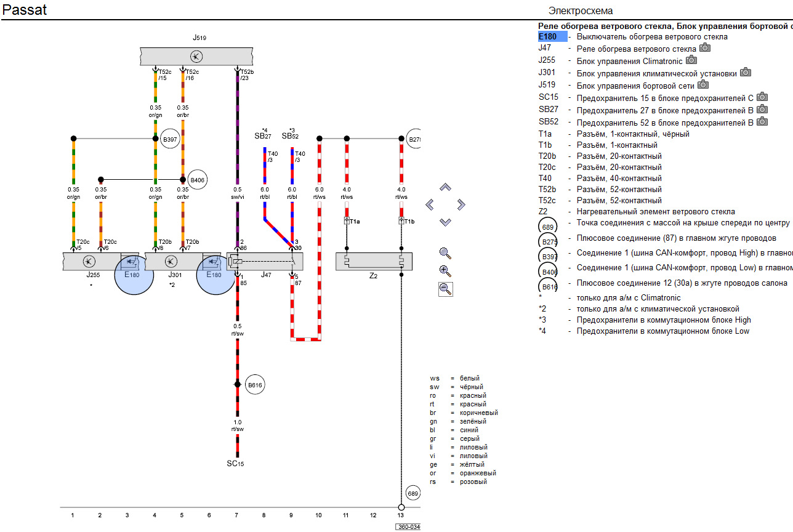Click the 'Passat' title text
Viewport: 793px width, 532px height.
click(24, 10)
